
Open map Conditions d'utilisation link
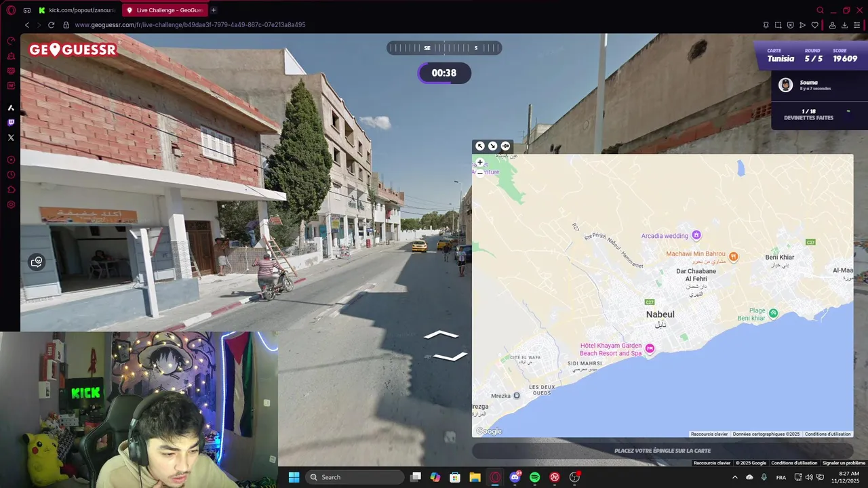tap(828, 434)
